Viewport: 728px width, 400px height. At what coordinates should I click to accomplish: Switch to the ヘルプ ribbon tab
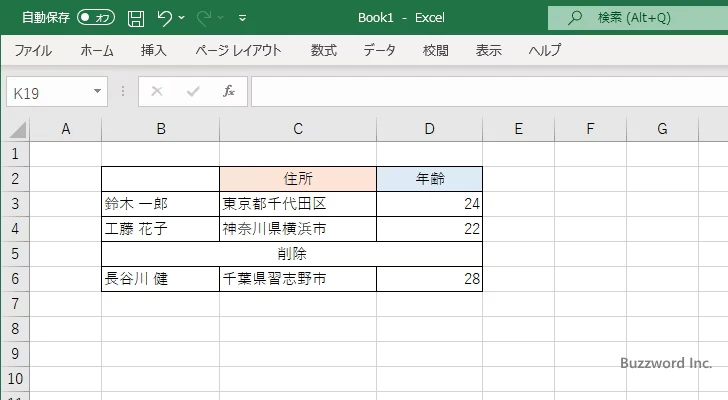click(x=545, y=50)
